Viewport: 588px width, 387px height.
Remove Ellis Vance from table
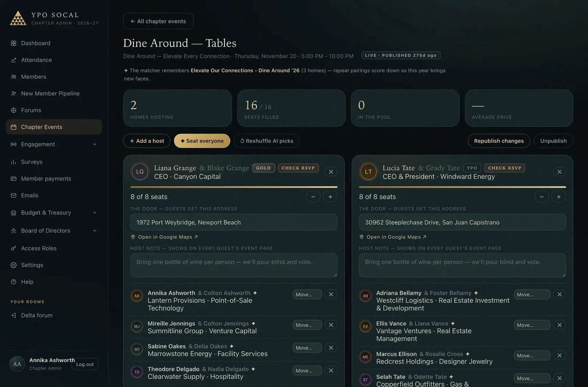click(559, 325)
